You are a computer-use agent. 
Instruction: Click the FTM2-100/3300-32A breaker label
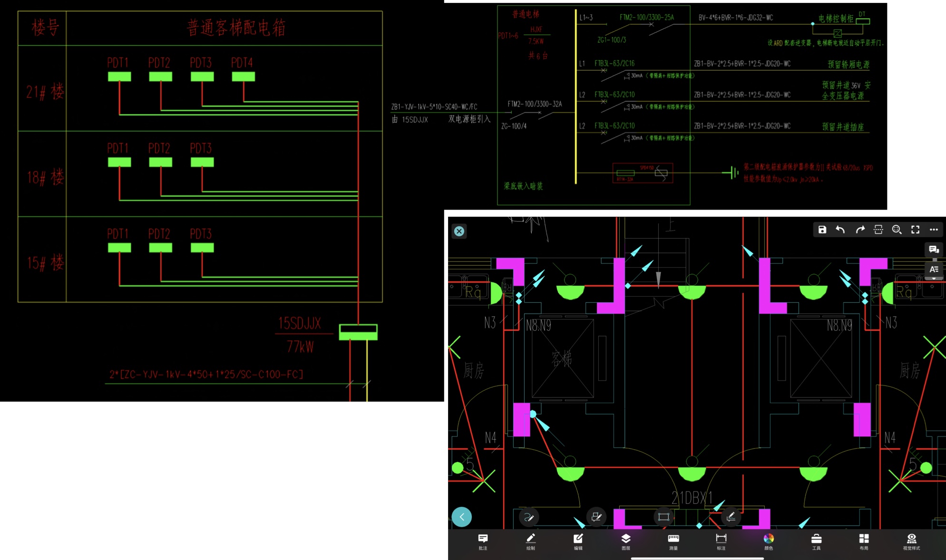pos(535,104)
